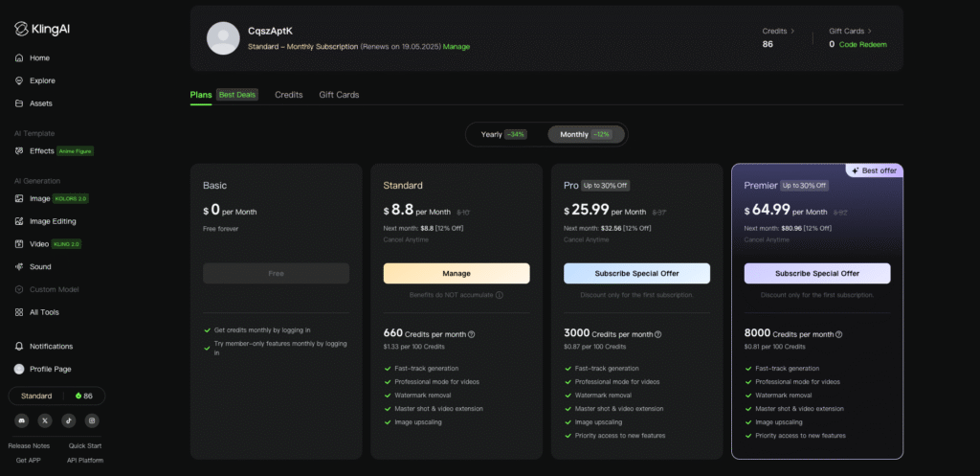Viewport: 980px width, 476px height.
Task: Open the TikTok social icon
Action: pyautogui.click(x=69, y=420)
